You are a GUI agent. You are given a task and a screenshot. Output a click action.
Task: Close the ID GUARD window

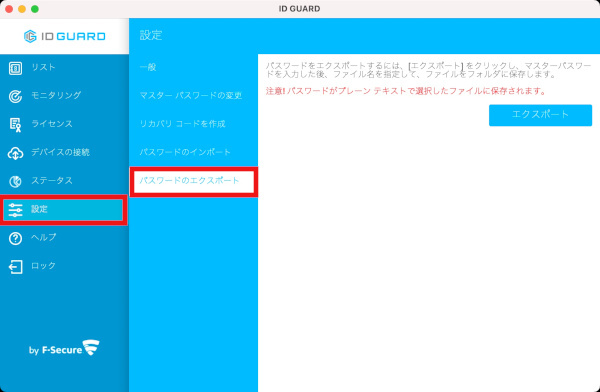click(9, 9)
